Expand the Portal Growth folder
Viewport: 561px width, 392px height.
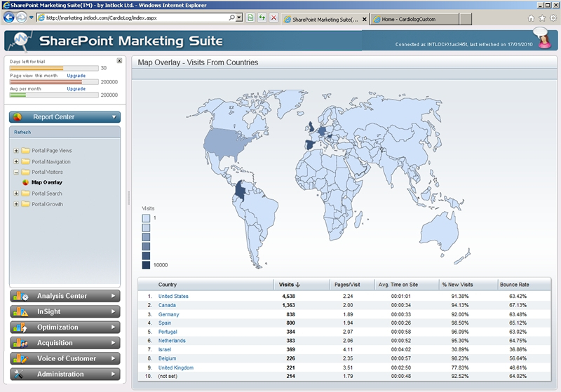point(16,204)
